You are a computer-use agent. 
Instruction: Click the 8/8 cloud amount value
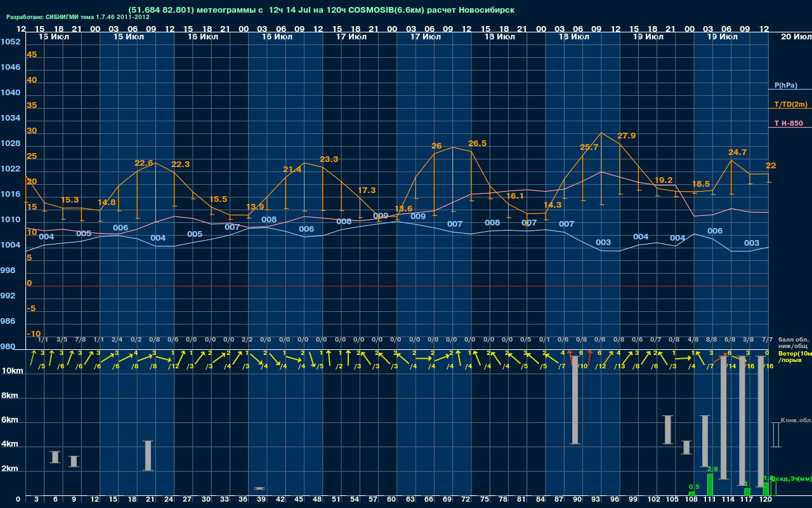pos(711,340)
